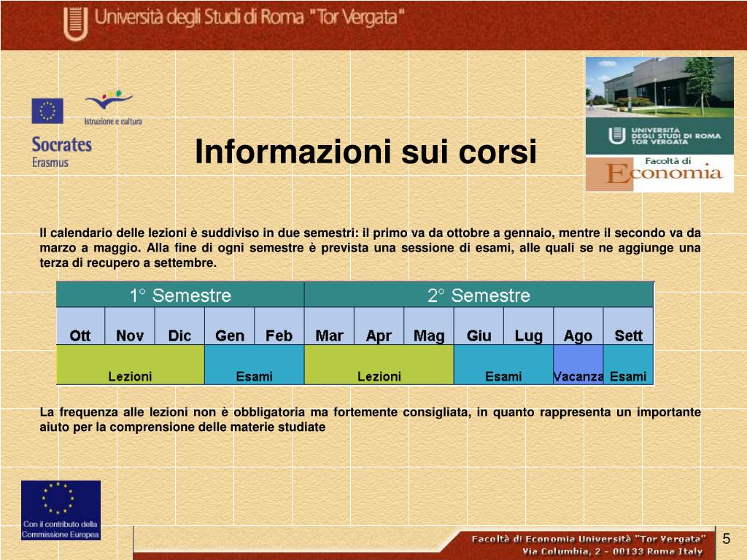The image size is (747, 560).
Task: Click the paragraph starting Il calendario delle lezioni
Action: point(370,248)
